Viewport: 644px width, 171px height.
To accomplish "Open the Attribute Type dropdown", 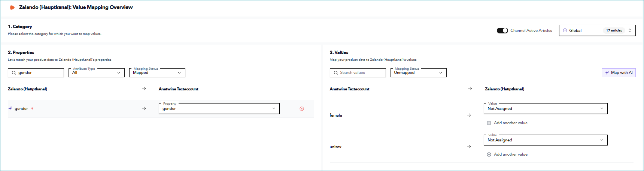I will tap(97, 73).
